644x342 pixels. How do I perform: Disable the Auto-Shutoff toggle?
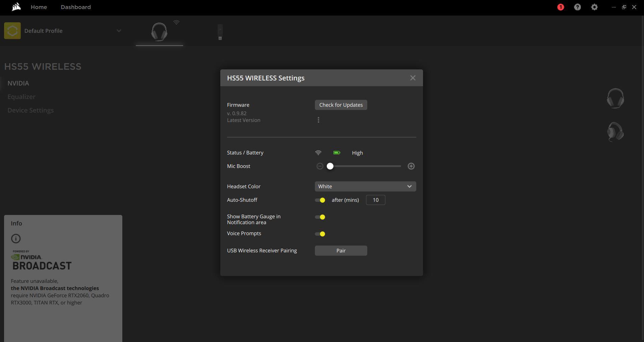coord(320,200)
